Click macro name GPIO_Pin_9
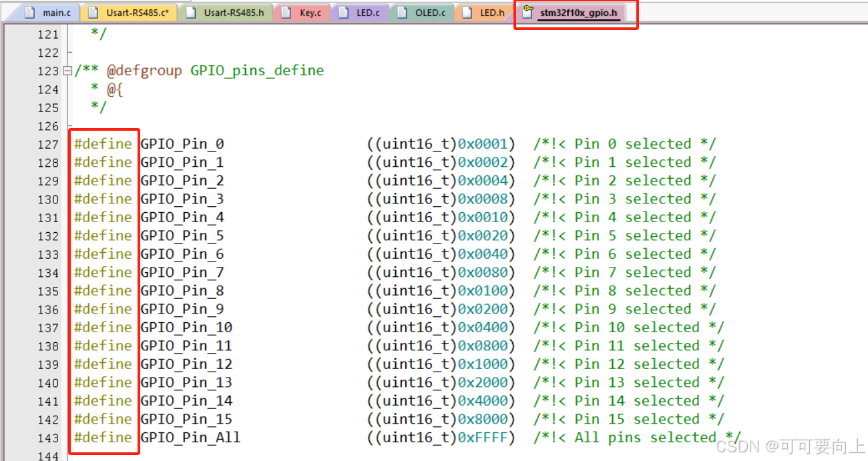868x461 pixels. 182,309
